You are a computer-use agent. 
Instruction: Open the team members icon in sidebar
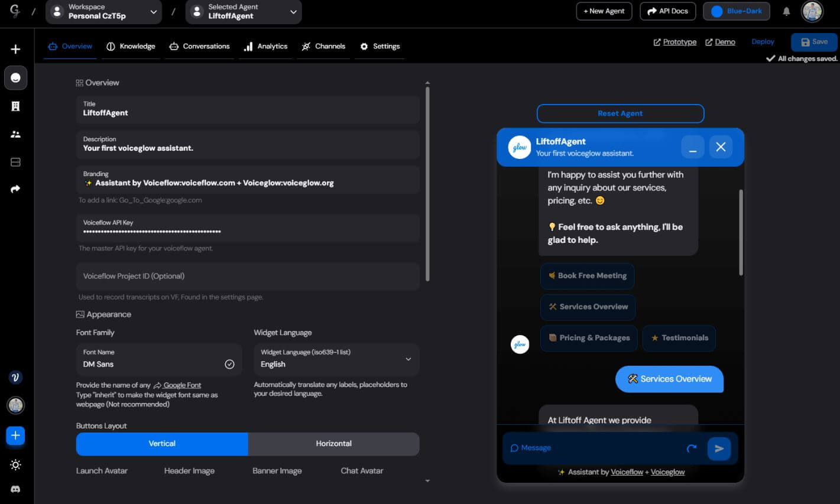coord(16,134)
